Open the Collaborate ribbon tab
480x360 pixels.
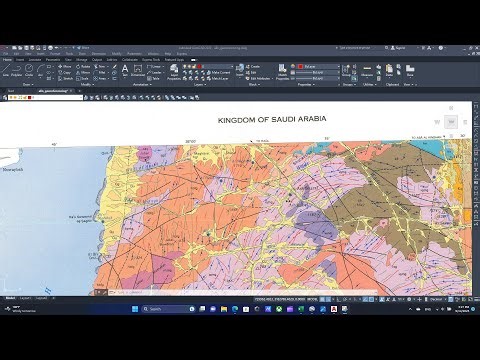click(x=130, y=60)
